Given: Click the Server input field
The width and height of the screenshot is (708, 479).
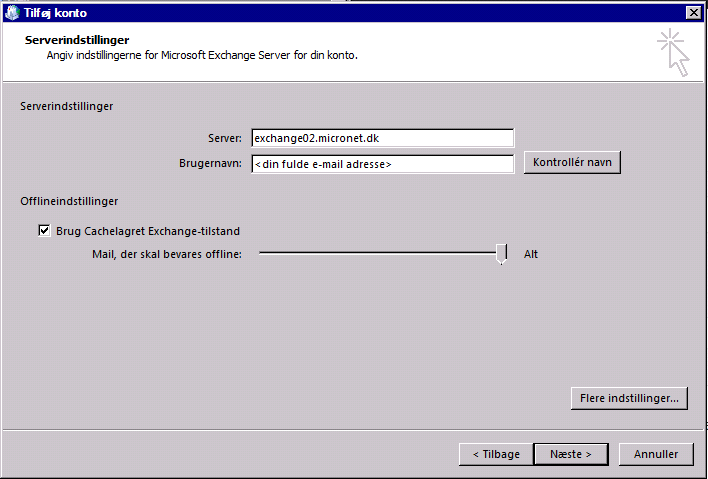Looking at the screenshot, I should click(382, 138).
